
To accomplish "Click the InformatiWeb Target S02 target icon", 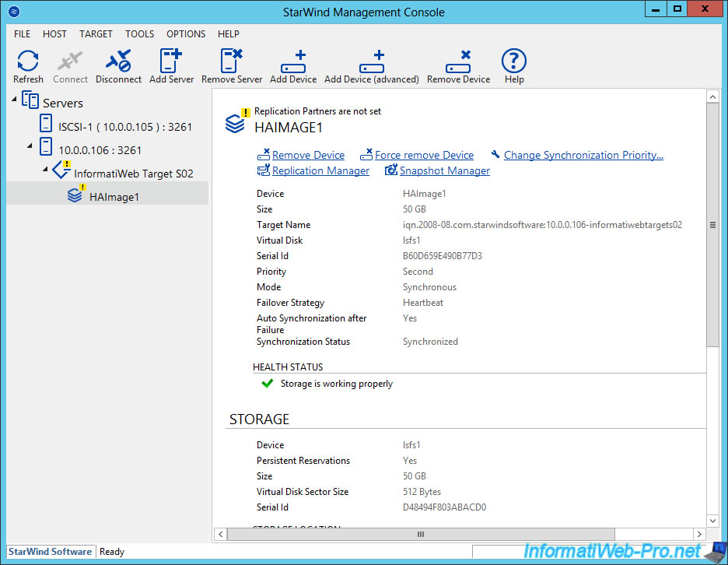I will pyautogui.click(x=61, y=170).
